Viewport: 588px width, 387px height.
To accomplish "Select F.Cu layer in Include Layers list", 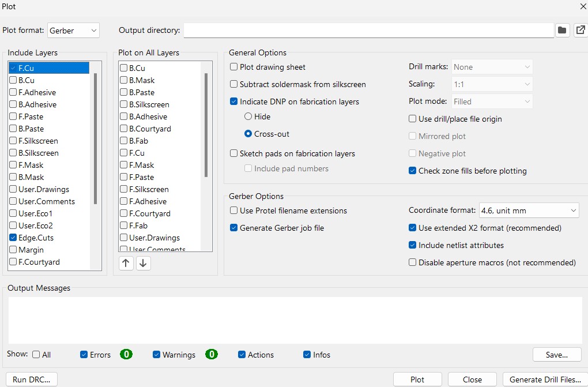I will click(x=26, y=68).
